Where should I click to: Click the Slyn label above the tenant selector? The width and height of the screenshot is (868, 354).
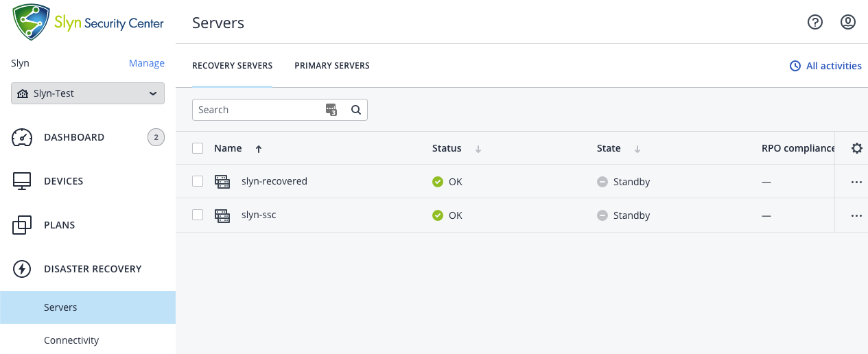tap(20, 63)
